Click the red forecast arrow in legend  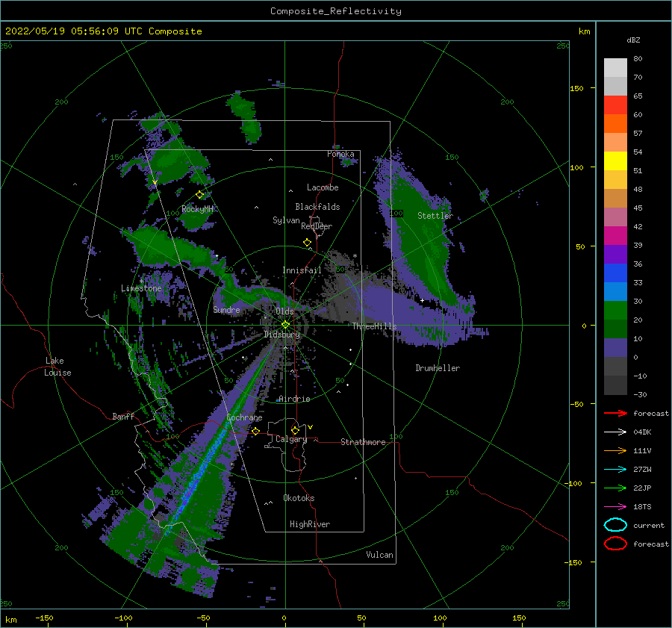(x=615, y=413)
